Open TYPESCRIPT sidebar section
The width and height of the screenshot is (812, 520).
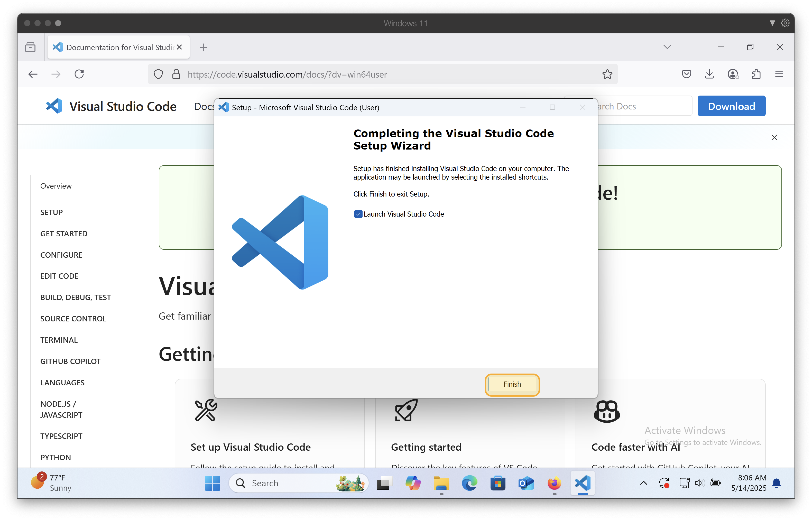pos(61,436)
